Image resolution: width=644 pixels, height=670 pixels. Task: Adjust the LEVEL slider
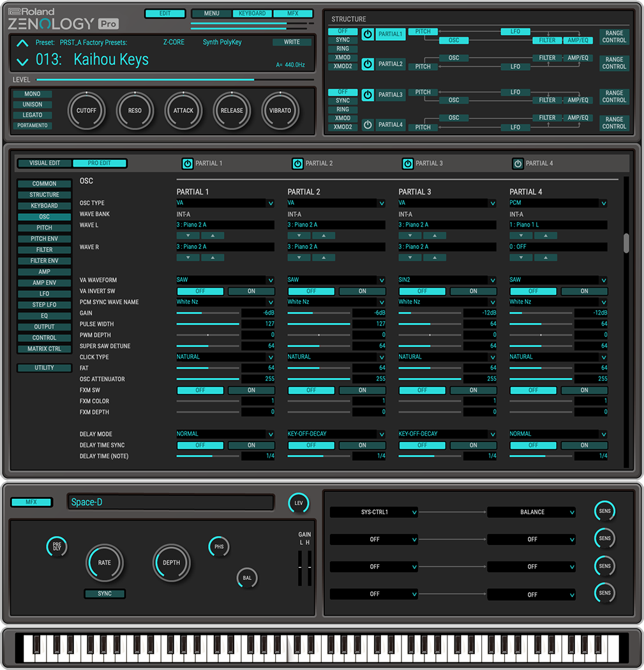pos(176,80)
